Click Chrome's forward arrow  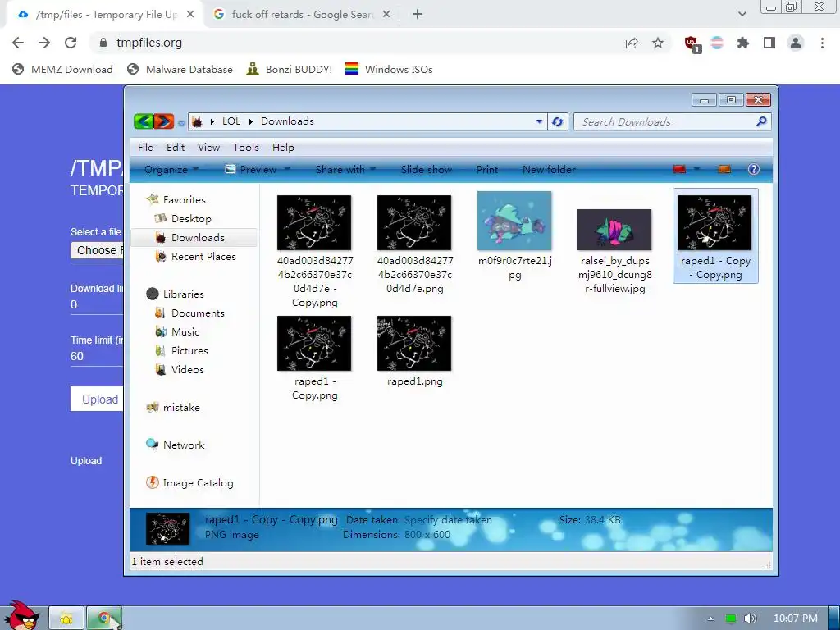[x=44, y=43]
